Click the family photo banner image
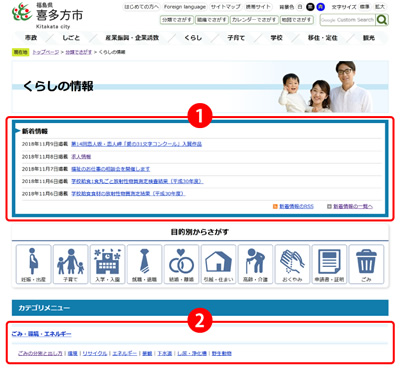Image resolution: width=400 pixels, height=370 pixels. (x=200, y=87)
